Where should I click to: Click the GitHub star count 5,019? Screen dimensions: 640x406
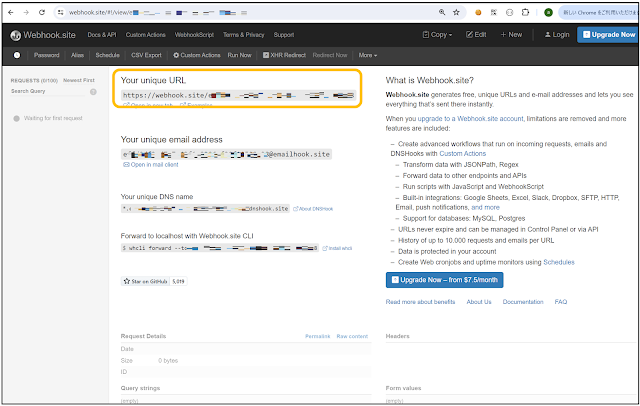[x=178, y=281]
